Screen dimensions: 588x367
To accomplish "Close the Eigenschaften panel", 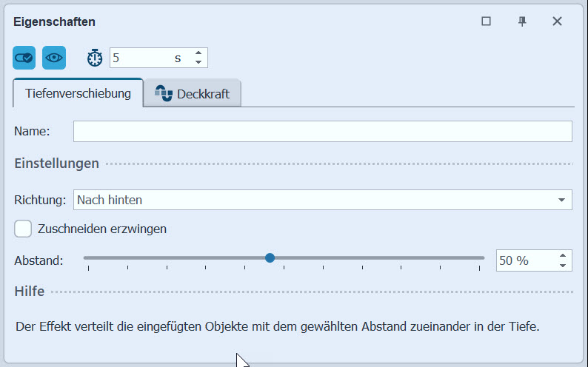I will click(558, 21).
